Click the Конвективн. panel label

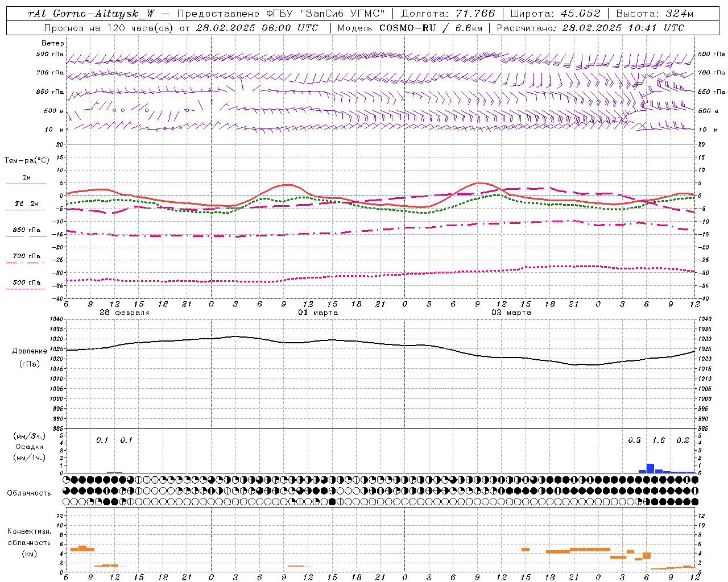point(30,531)
